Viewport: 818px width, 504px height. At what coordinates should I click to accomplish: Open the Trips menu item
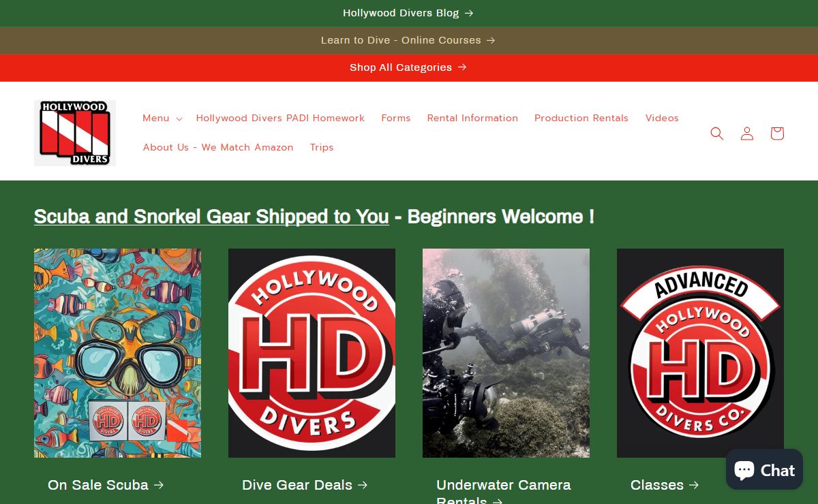(322, 147)
